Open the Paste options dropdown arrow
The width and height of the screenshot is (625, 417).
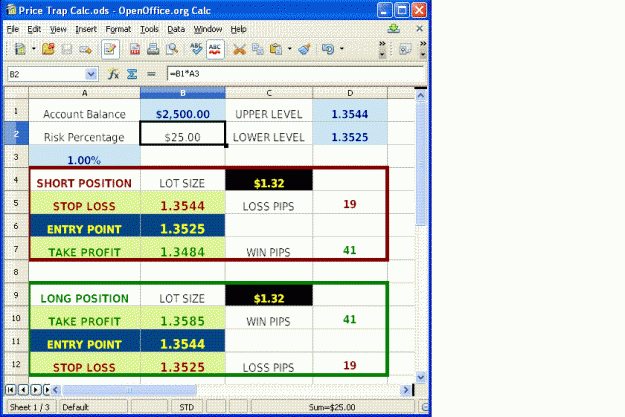pyautogui.click(x=289, y=49)
